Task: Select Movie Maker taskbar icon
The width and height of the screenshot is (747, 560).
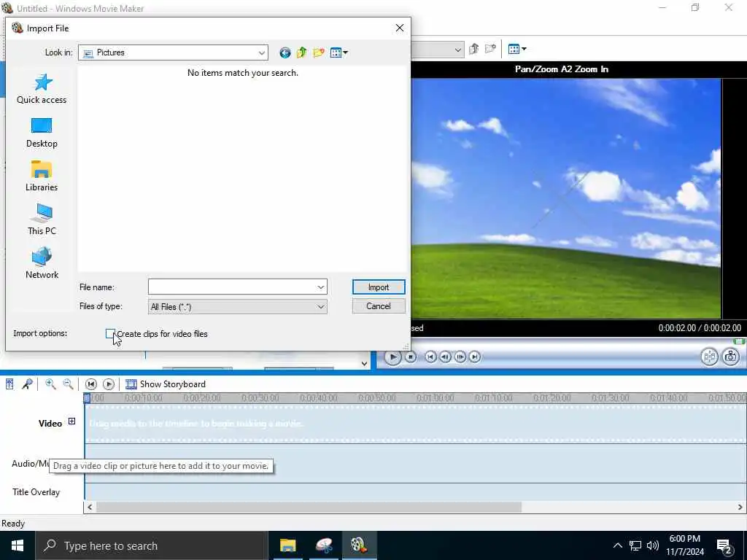Action: point(359,545)
